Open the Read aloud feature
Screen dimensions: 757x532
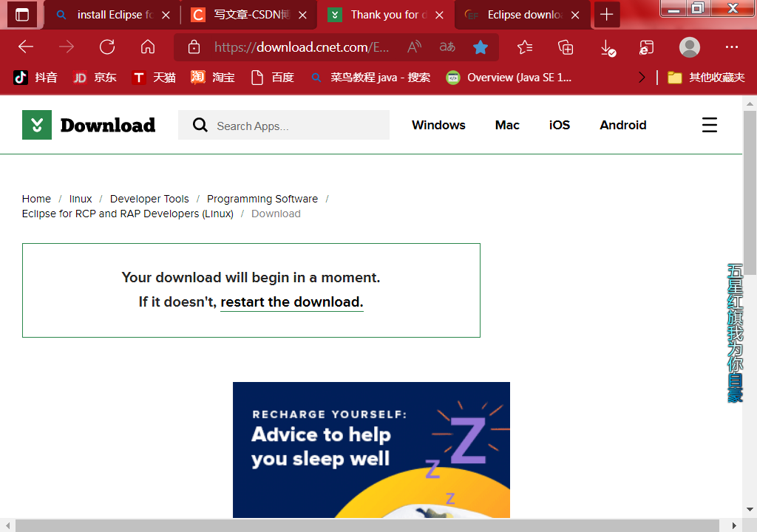[x=414, y=47]
